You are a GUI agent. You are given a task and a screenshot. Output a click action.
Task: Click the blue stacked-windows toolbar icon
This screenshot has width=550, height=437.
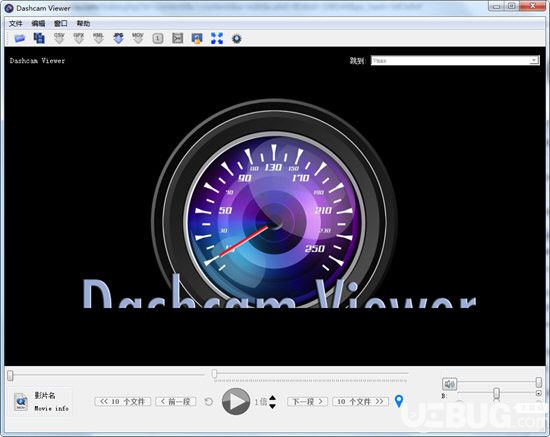point(39,38)
